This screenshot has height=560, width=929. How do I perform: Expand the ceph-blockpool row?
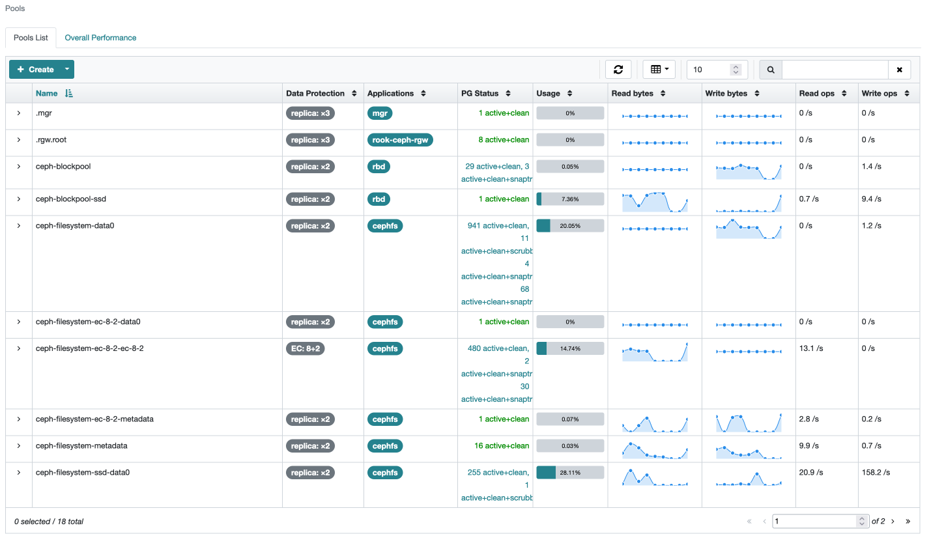tap(19, 167)
